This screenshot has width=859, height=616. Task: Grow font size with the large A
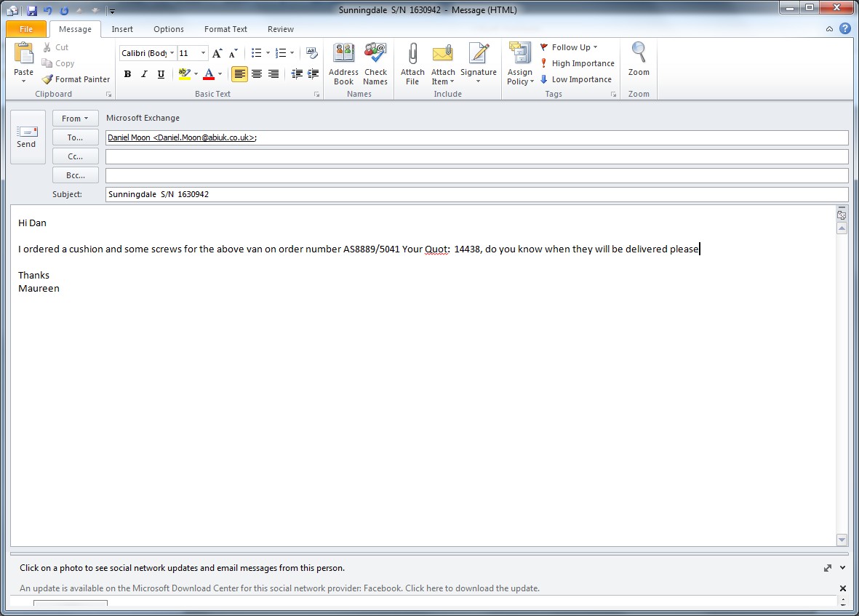pos(217,53)
